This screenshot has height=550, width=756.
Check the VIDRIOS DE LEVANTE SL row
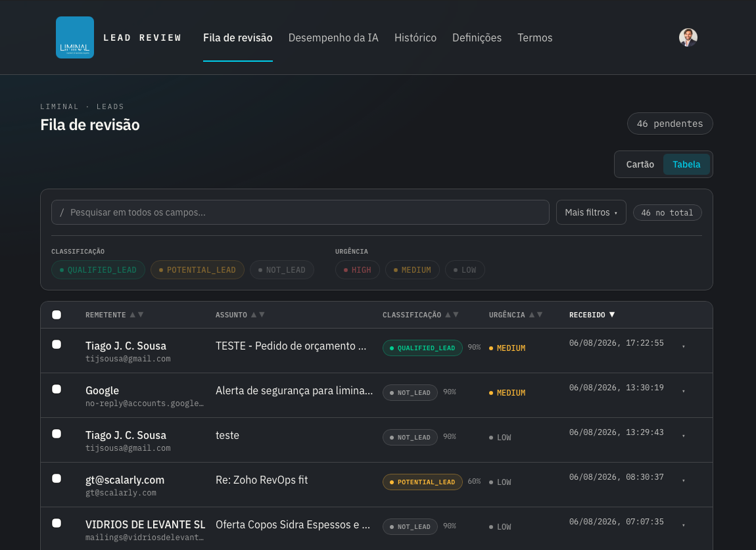[57, 523]
